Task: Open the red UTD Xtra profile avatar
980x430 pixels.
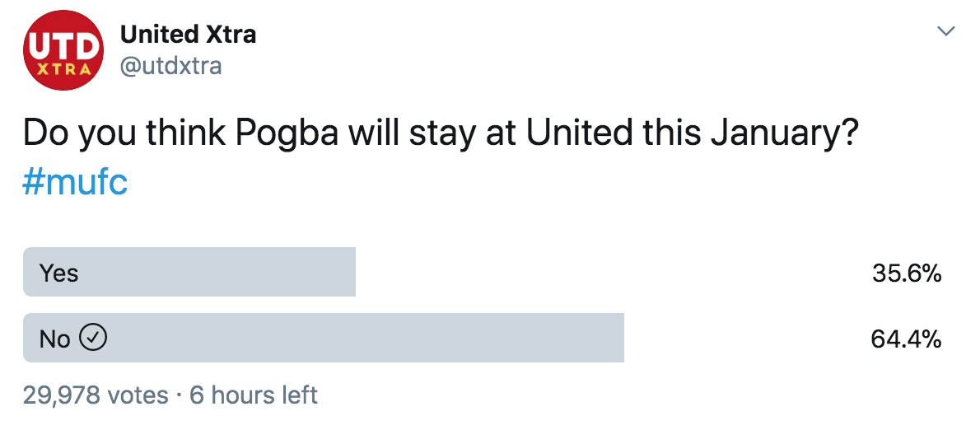Action: (63, 50)
